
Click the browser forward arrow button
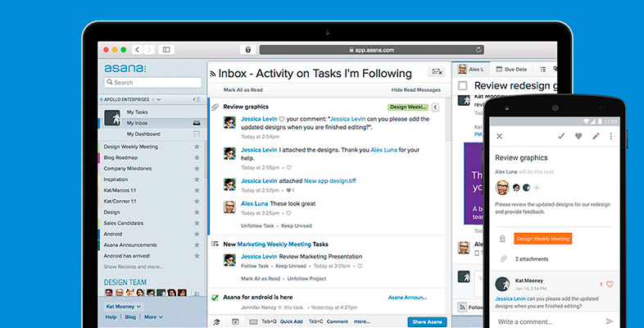click(149, 50)
